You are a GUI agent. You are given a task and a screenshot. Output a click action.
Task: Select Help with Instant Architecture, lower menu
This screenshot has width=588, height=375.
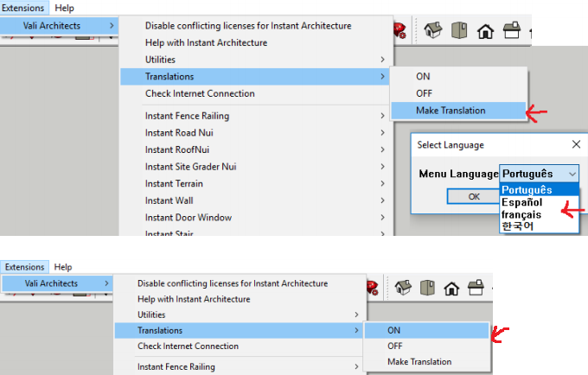coord(240,299)
